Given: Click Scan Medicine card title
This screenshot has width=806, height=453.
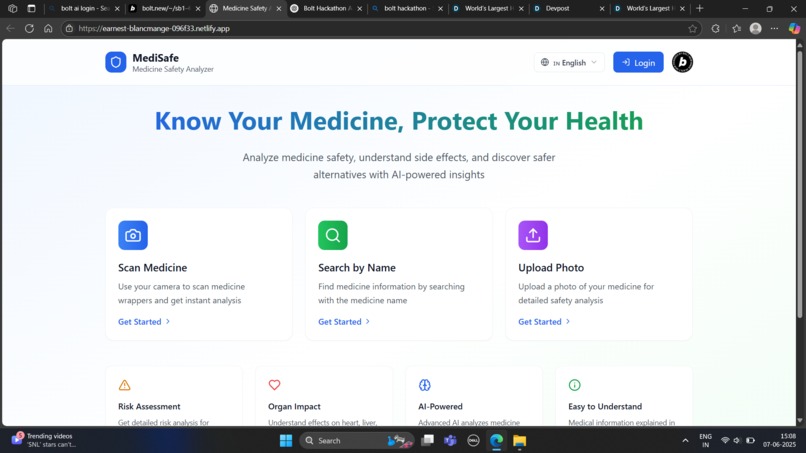Looking at the screenshot, I should 153,267.
